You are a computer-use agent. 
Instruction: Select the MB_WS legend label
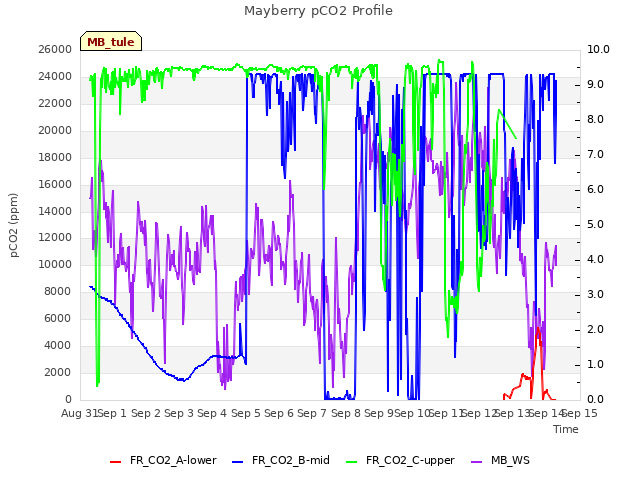[510, 460]
